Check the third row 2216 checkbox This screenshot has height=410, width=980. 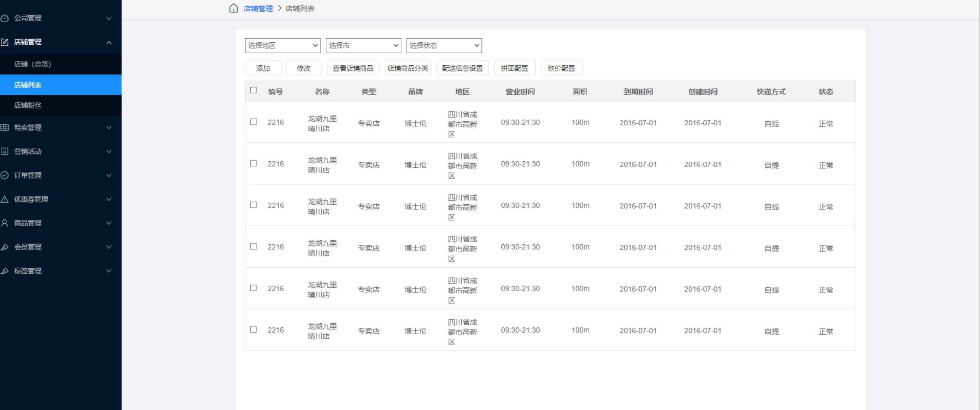click(x=253, y=205)
